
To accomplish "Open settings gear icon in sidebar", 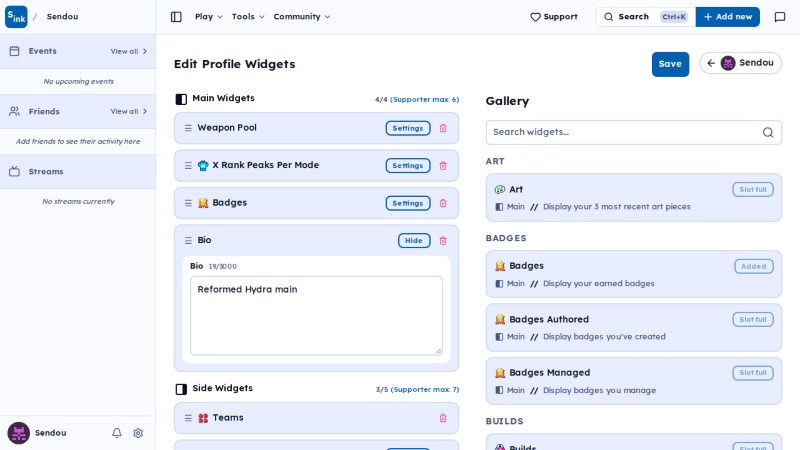I will click(x=138, y=433).
